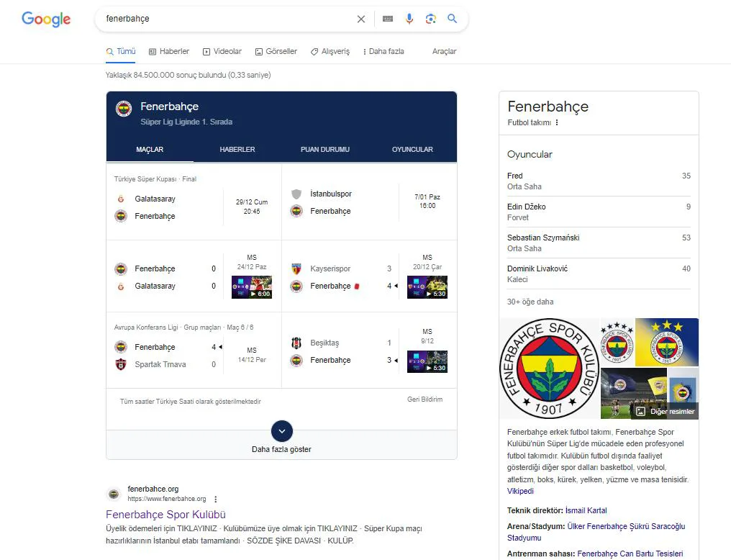This screenshot has height=560, width=731.
Task: Select the MAÇLAR tab in sports card
Action: pos(150,149)
